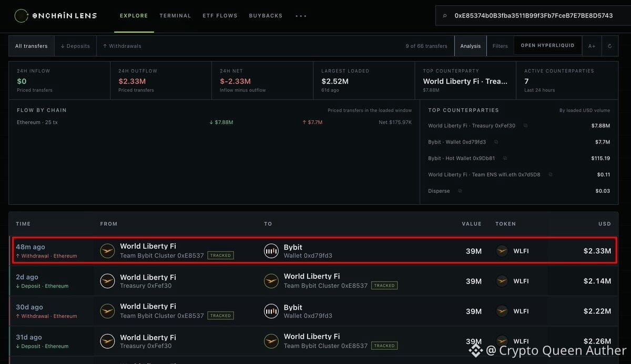Click the Onchain Lens logo icon
The height and width of the screenshot is (364, 631).
click(x=21, y=16)
